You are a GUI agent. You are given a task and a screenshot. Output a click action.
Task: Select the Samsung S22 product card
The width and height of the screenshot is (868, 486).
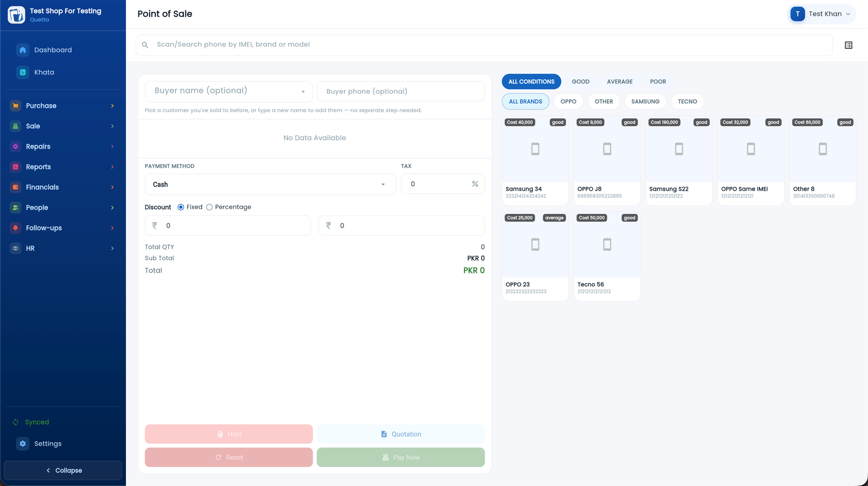pos(679,160)
